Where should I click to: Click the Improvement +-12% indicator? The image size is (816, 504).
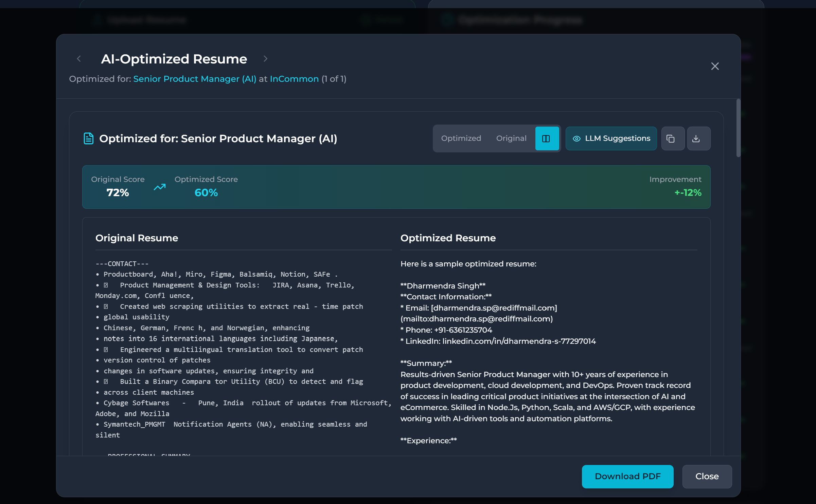click(x=688, y=193)
